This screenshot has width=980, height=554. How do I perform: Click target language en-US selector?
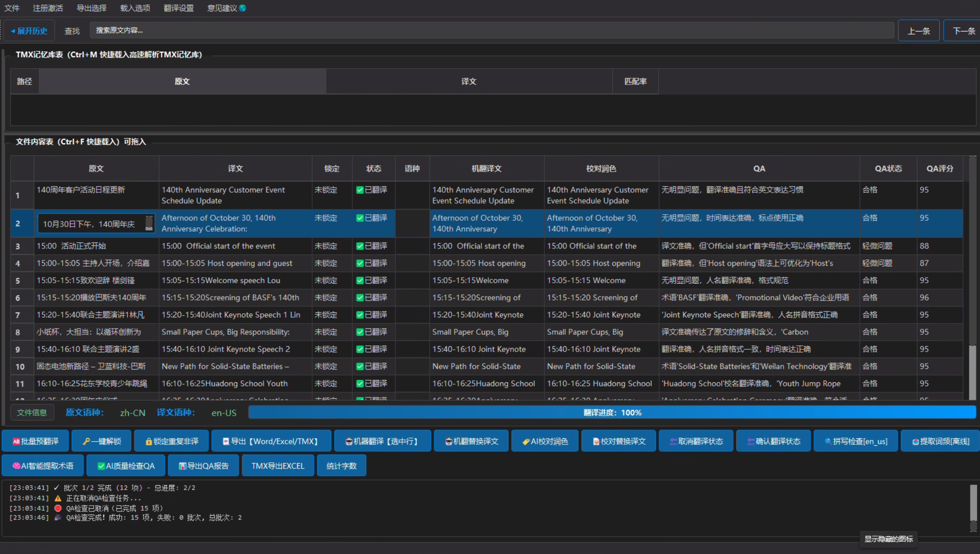[x=224, y=413]
